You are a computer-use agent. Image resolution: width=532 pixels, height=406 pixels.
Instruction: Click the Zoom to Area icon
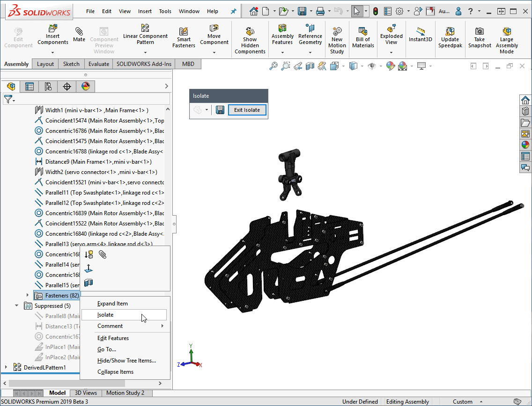[x=286, y=66]
